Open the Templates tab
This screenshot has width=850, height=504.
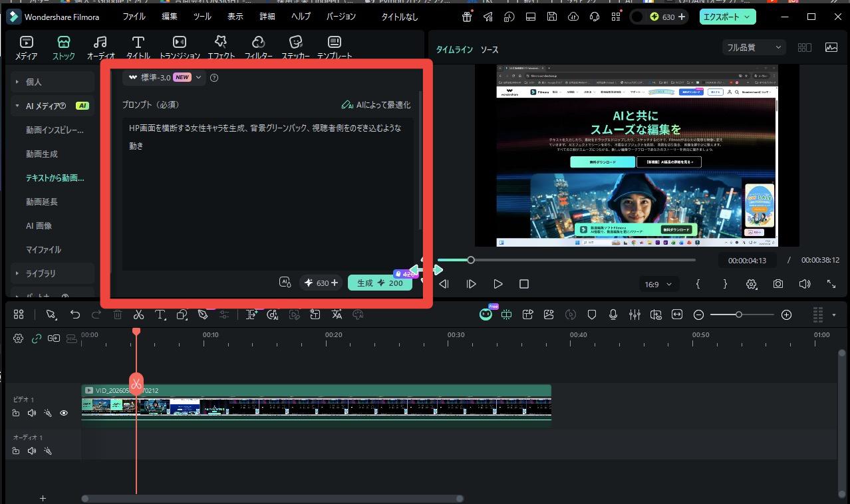click(x=335, y=48)
